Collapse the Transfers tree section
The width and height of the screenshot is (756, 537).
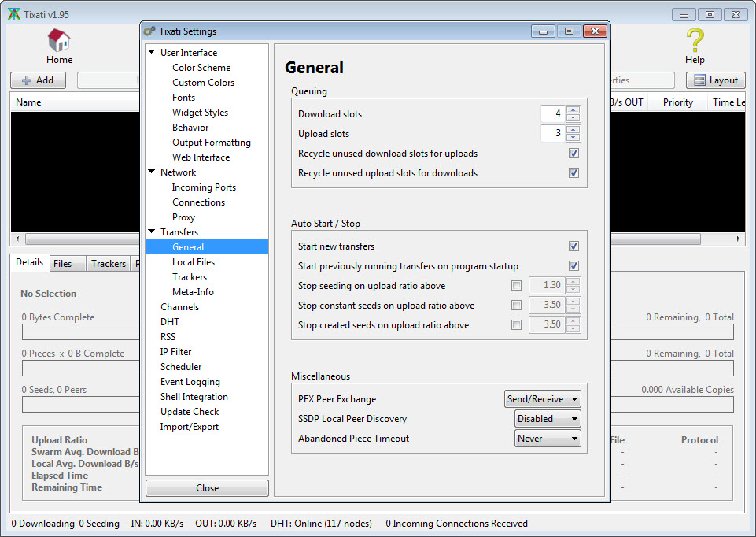[x=151, y=231]
